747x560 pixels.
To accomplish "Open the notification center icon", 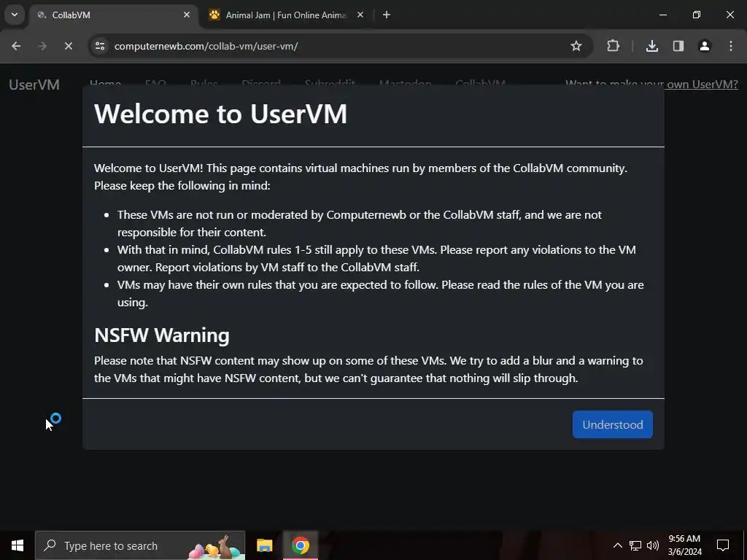I will point(723,545).
